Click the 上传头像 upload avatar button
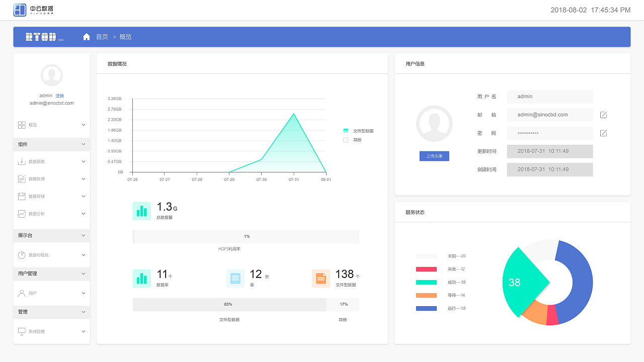Image resolution: width=644 pixels, height=362 pixels. click(x=434, y=156)
